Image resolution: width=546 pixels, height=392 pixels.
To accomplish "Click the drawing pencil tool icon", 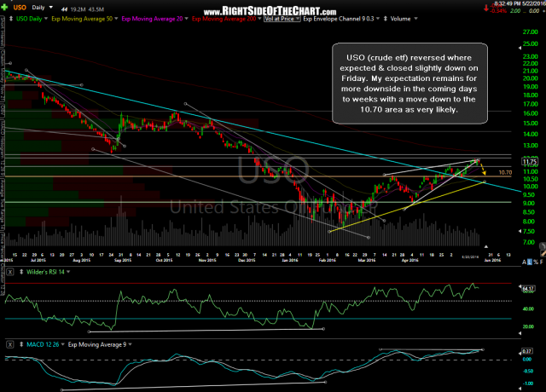I will 543,253.
